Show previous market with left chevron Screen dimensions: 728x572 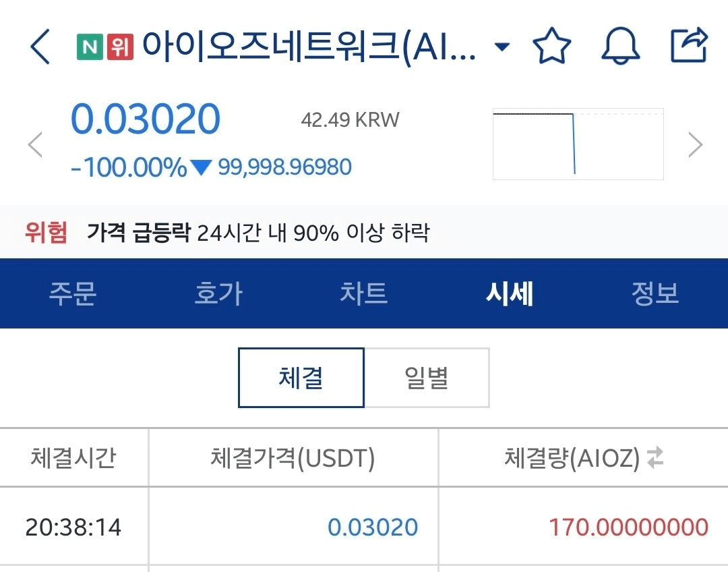(35, 144)
